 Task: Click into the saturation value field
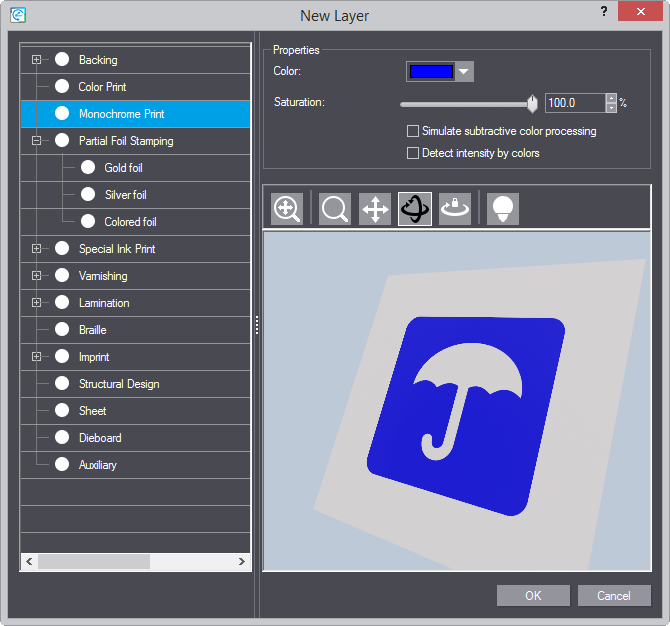575,103
